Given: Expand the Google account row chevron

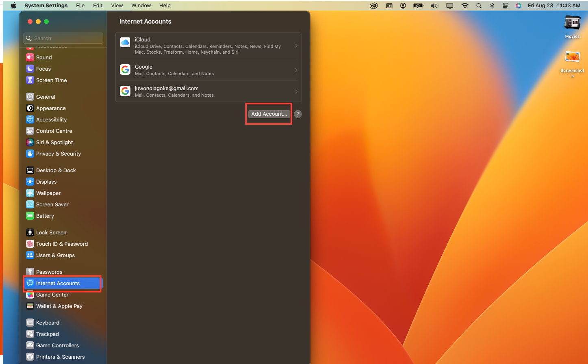Looking at the screenshot, I should coord(296,70).
